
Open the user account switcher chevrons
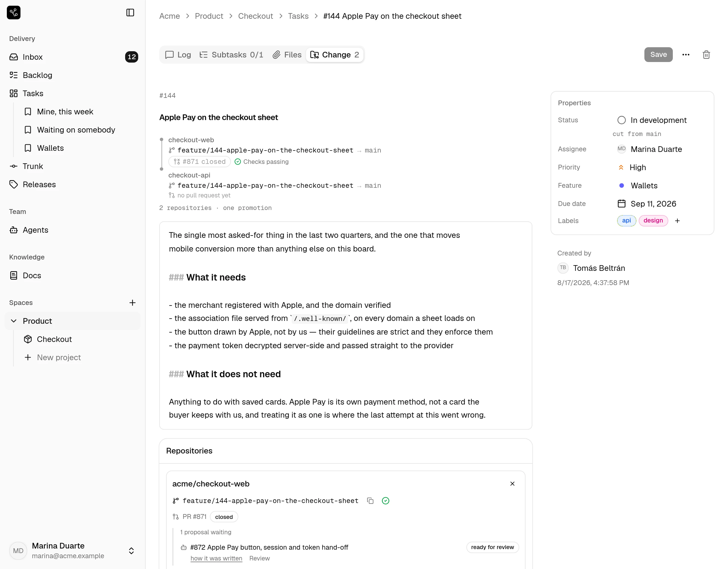[x=131, y=551]
